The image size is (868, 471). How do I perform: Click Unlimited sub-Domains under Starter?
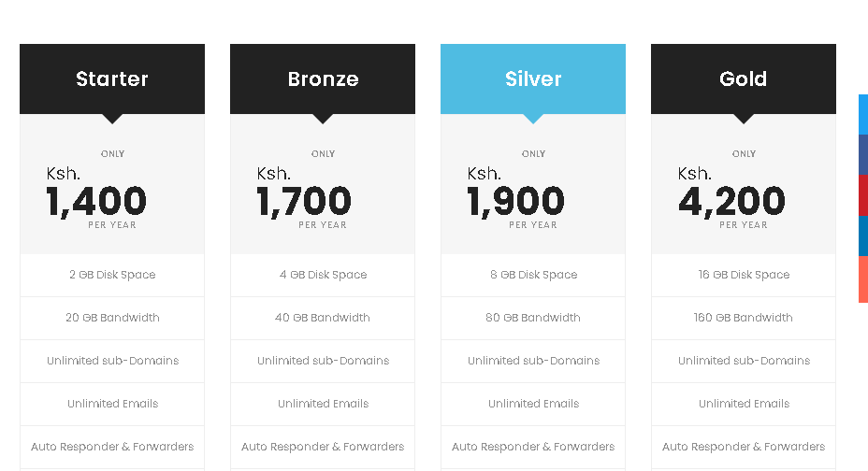coord(112,361)
